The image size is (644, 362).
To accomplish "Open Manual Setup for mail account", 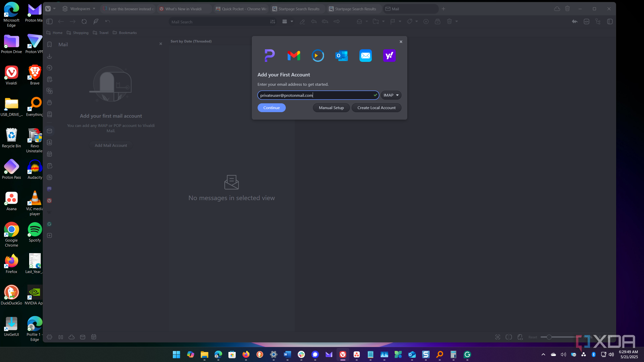I will [331, 108].
